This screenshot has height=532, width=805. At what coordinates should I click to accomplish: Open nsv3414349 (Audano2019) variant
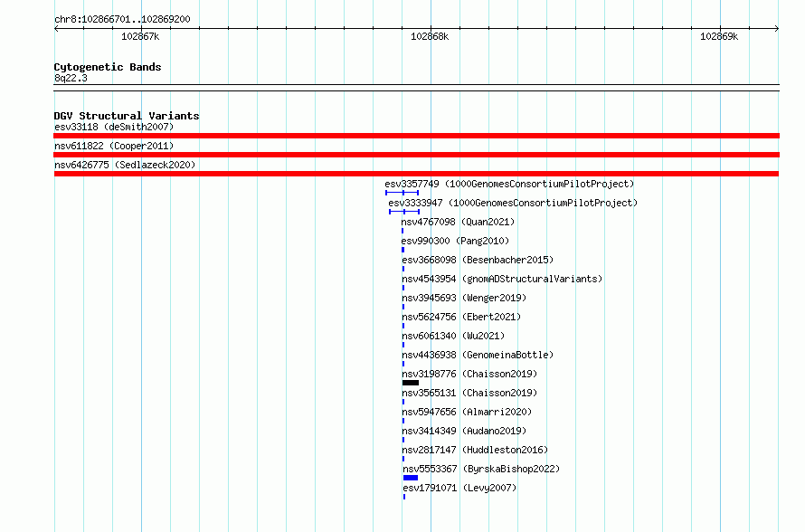point(464,431)
